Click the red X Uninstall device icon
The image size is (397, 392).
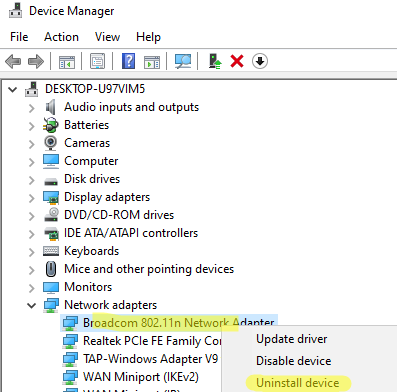(x=237, y=61)
